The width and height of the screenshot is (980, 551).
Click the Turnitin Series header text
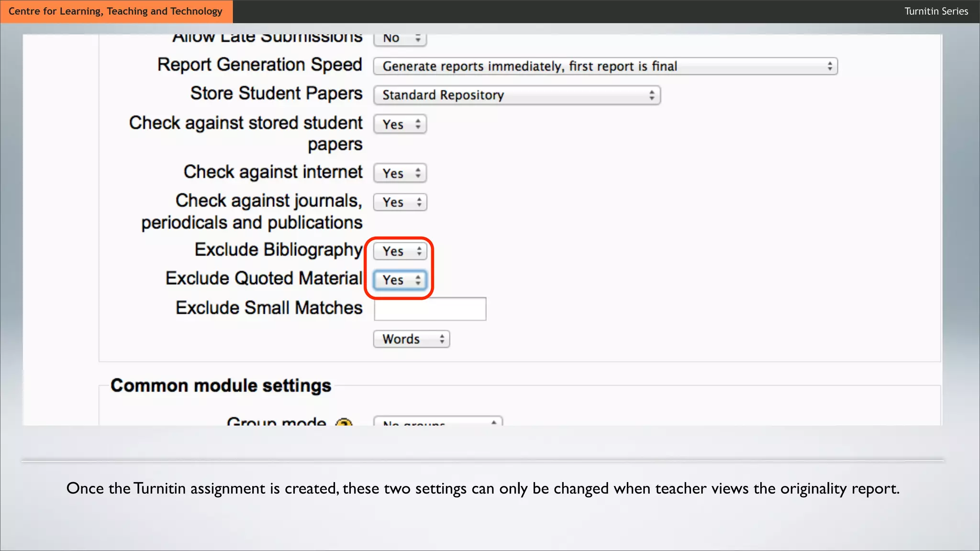936,11
